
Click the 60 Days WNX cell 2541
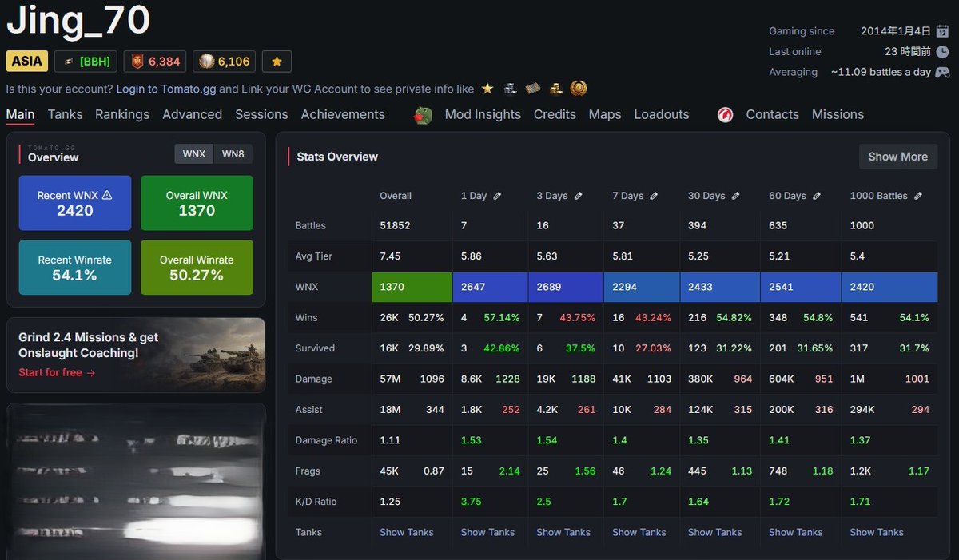tap(801, 287)
